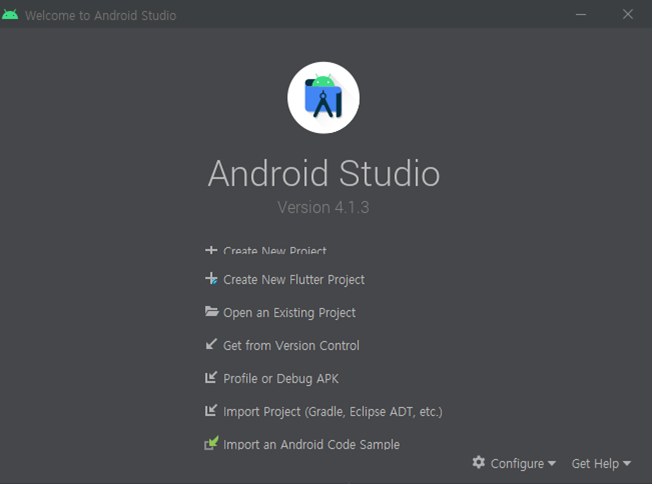Click the green Android icon in the title bar

click(10, 15)
